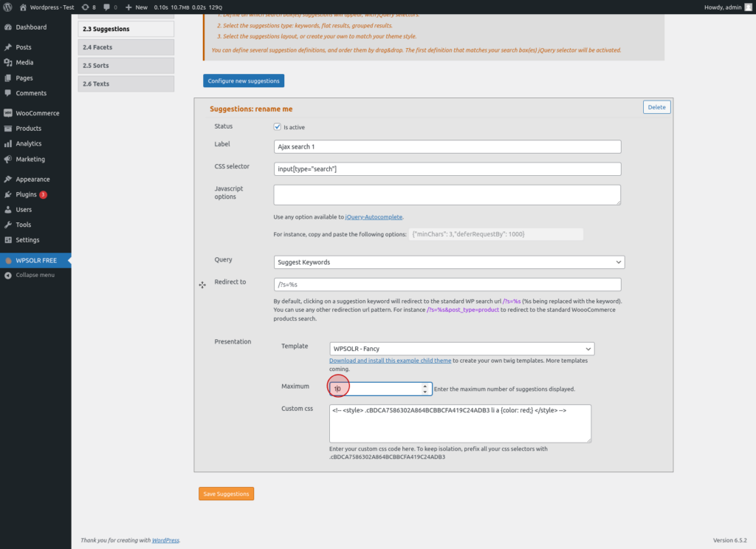Open the WordPress footer link
This screenshot has height=549, width=756.
point(165,540)
